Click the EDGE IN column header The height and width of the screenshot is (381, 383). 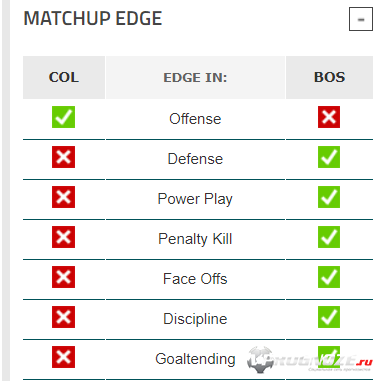(195, 77)
